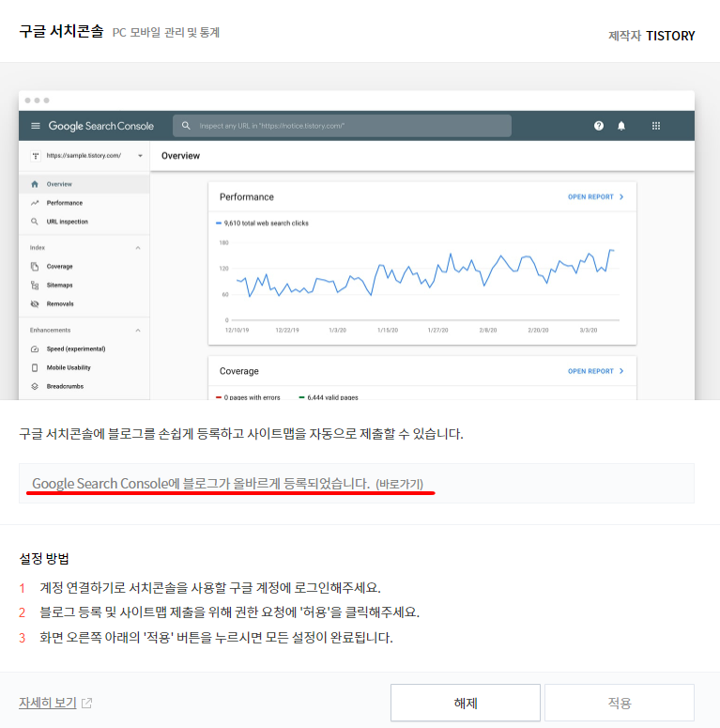
Task: Click the Sitemaps tree icon
Action: coord(35,285)
